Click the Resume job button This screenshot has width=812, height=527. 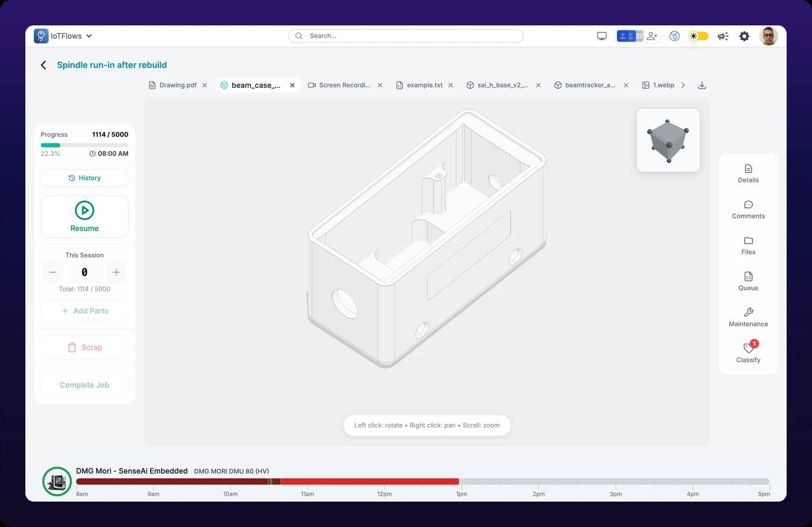[85, 216]
